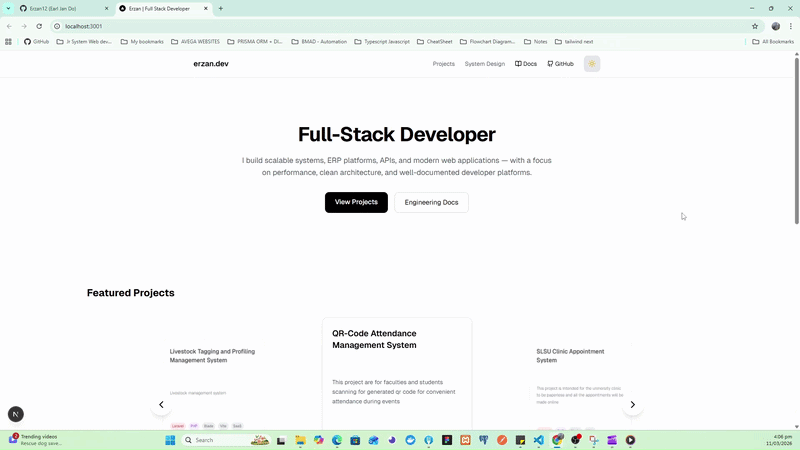The width and height of the screenshot is (800, 450).
Task: Expand the Jr System Web dev bookmark folder
Action: point(84,42)
